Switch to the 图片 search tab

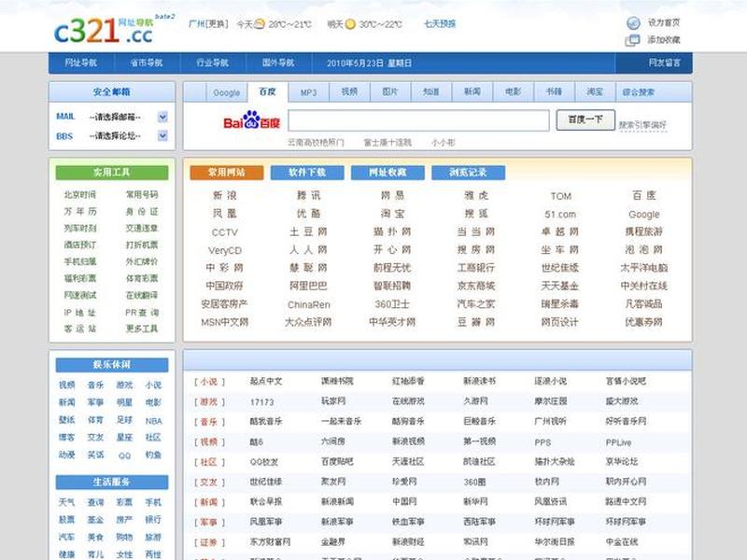(390, 92)
